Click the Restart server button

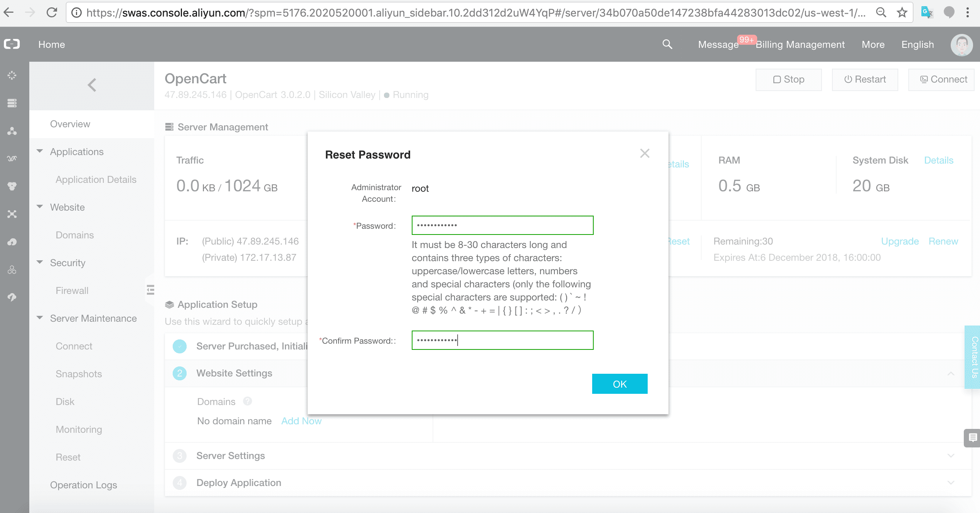(865, 79)
